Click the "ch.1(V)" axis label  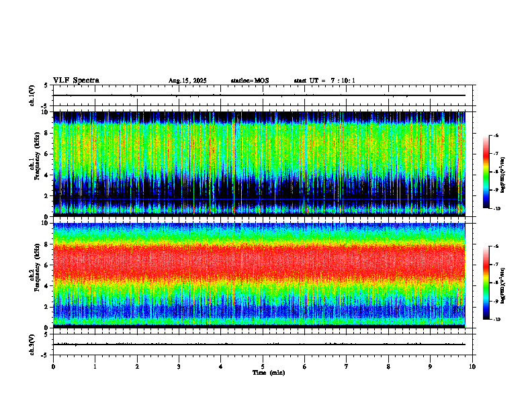point(32,95)
